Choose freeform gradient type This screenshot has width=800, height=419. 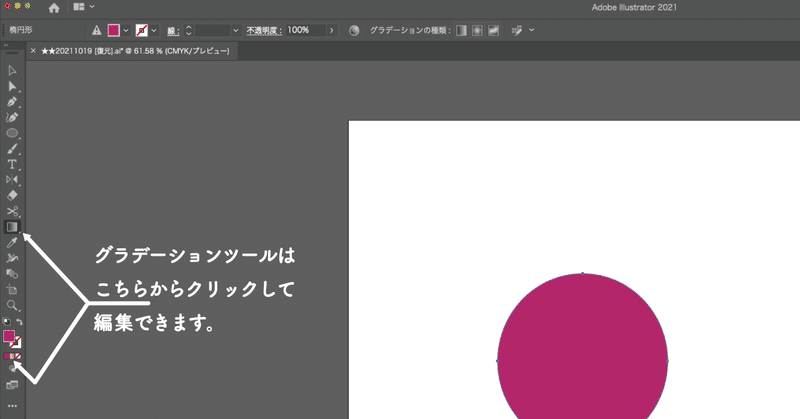click(493, 31)
